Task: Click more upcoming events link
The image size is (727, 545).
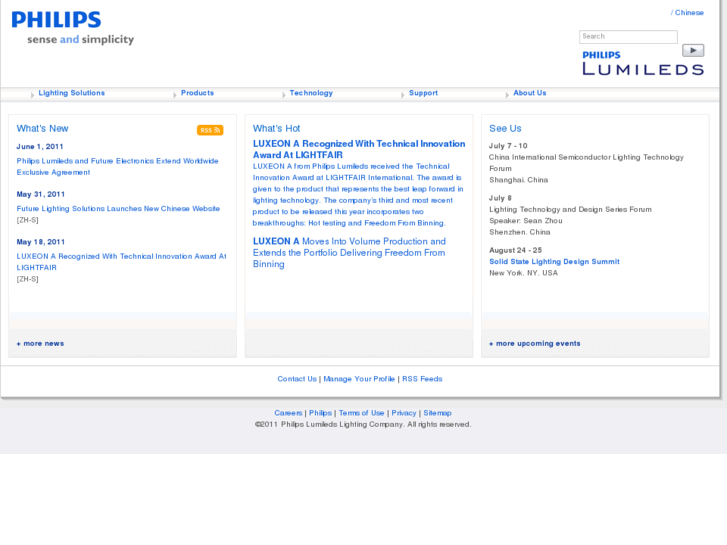Action: click(535, 343)
